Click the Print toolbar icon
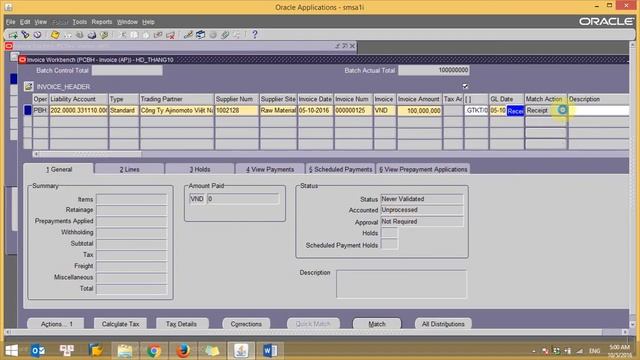The image size is (640, 360). [92, 35]
